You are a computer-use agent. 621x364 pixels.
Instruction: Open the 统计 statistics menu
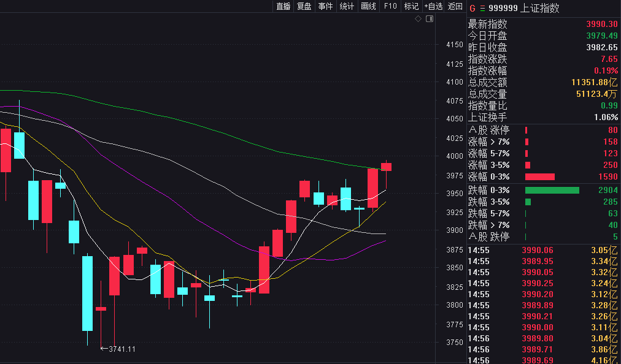click(x=347, y=6)
